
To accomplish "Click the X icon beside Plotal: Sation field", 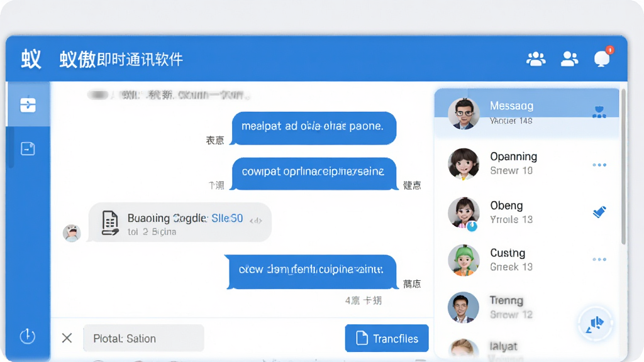I will (x=67, y=338).
